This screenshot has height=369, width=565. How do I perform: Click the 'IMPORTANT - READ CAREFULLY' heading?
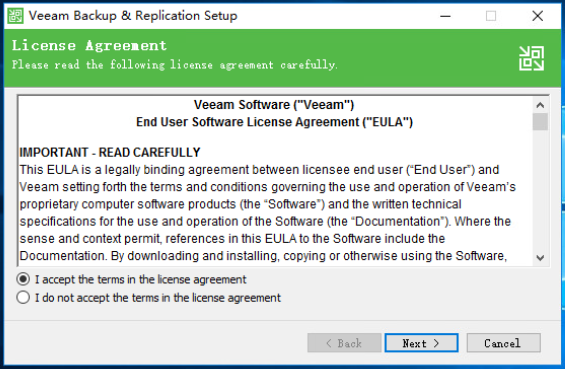tap(110, 152)
